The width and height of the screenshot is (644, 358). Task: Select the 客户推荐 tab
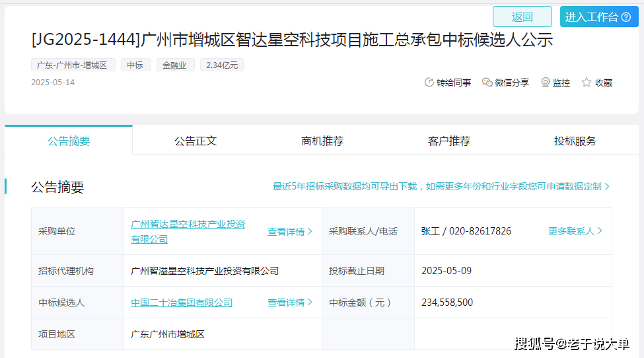(449, 141)
